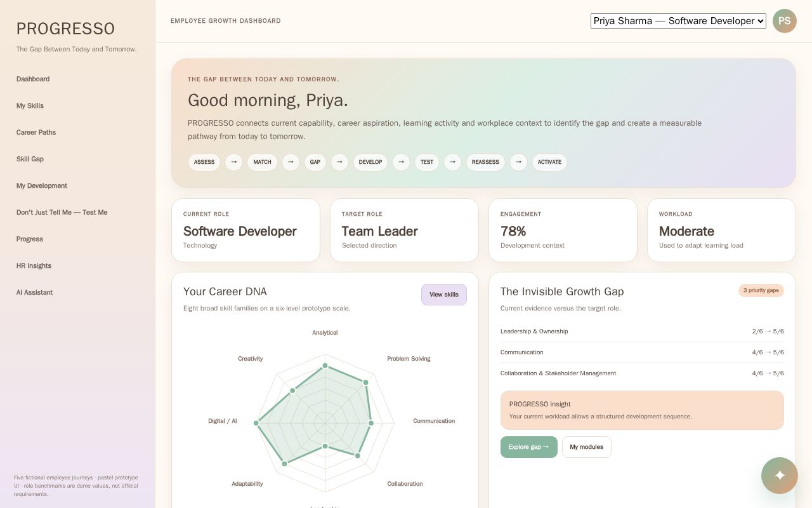Click the Explore gap button
The width and height of the screenshot is (812, 508).
coord(529,447)
